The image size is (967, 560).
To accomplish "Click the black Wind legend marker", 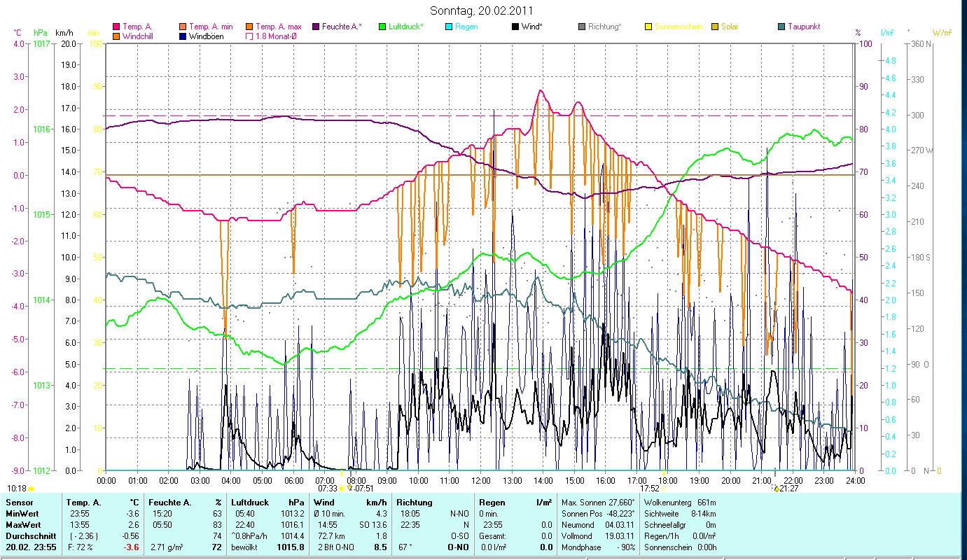I will (x=516, y=27).
